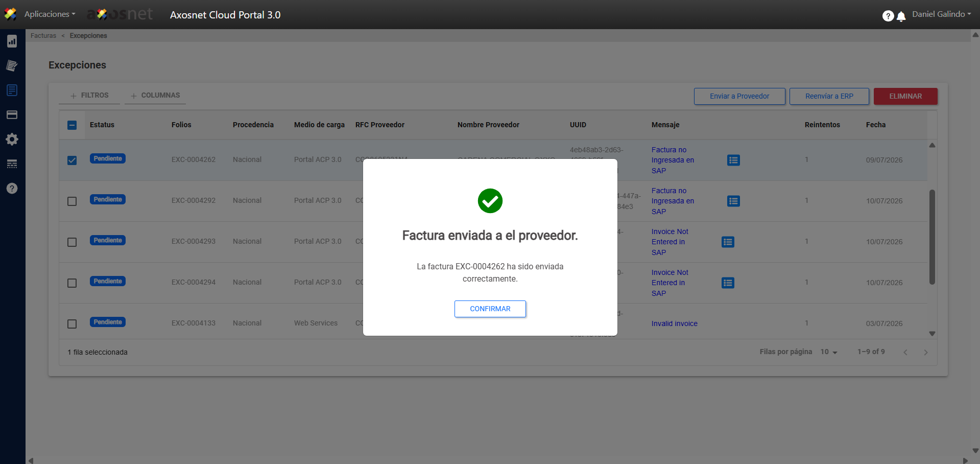Viewport: 980px width, 464px height.
Task: Sort by the Folios column header
Action: tap(181, 125)
